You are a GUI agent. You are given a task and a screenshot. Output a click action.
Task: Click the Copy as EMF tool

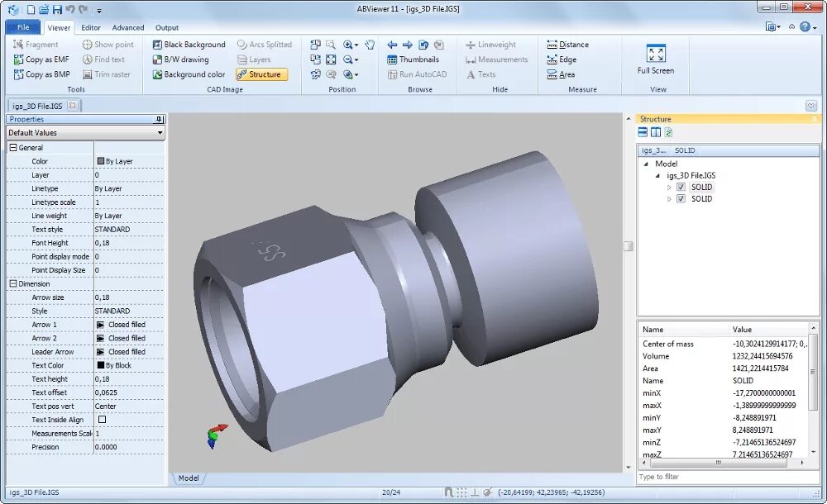pyautogui.click(x=41, y=59)
